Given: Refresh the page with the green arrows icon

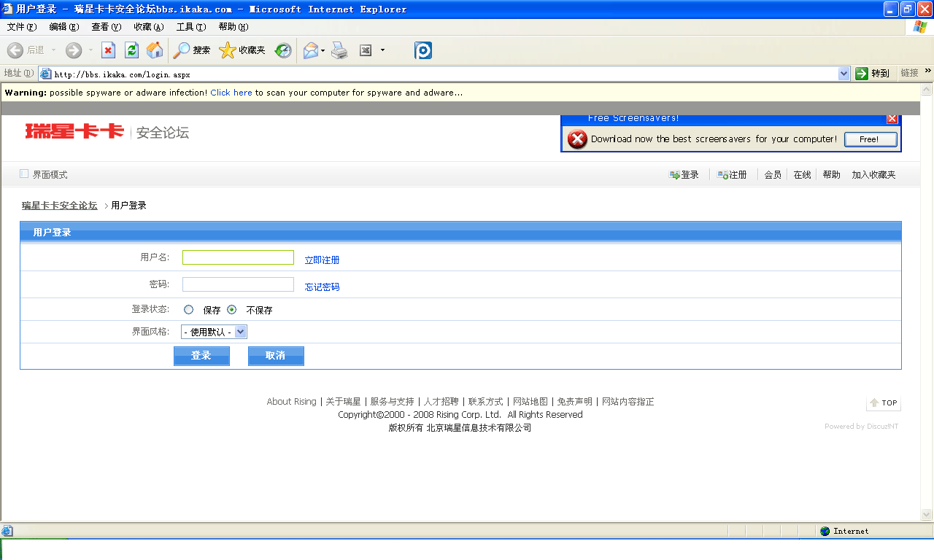Looking at the screenshot, I should click(131, 50).
